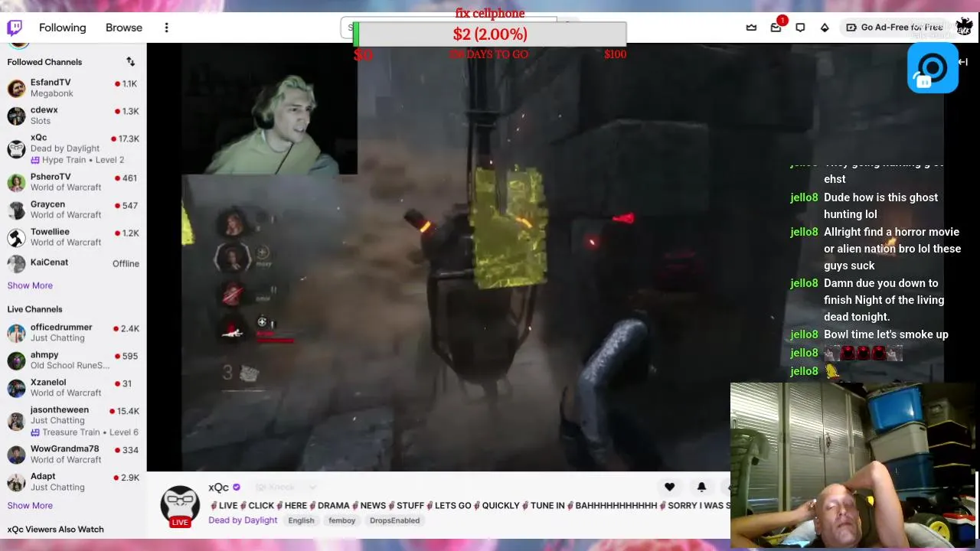Click the blue Streamlabs camera overlay icon
This screenshot has height=551, width=980.
933,68
